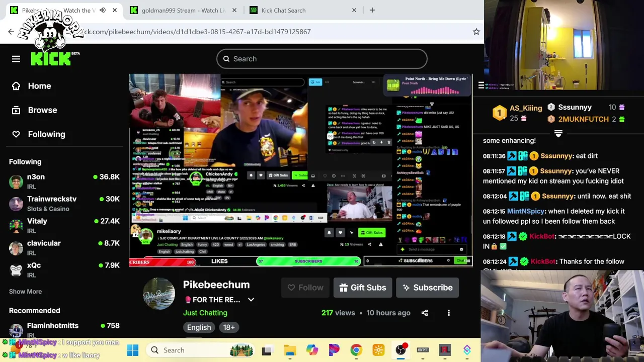Open the purple diamond app in taskbar

pos(467,350)
